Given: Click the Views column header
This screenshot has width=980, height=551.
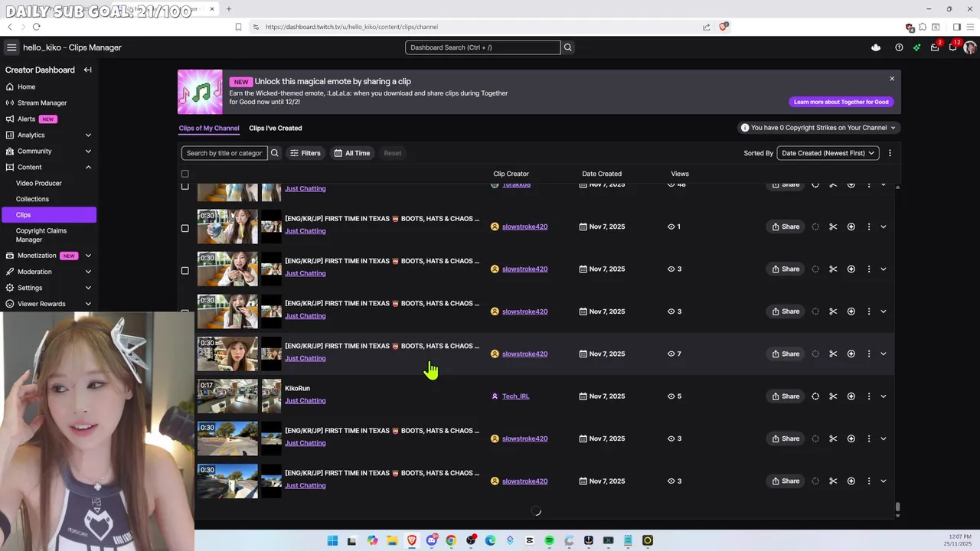Looking at the screenshot, I should pyautogui.click(x=680, y=174).
